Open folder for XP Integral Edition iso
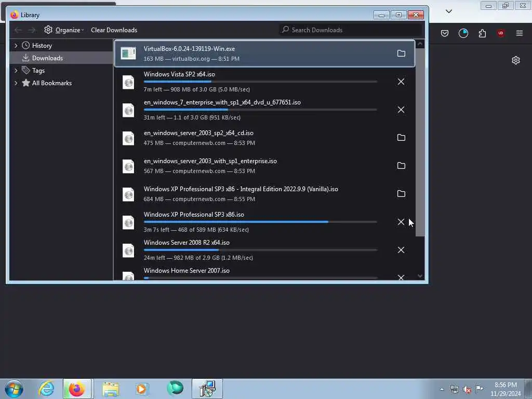Viewport: 532px width, 399px height. tap(401, 194)
